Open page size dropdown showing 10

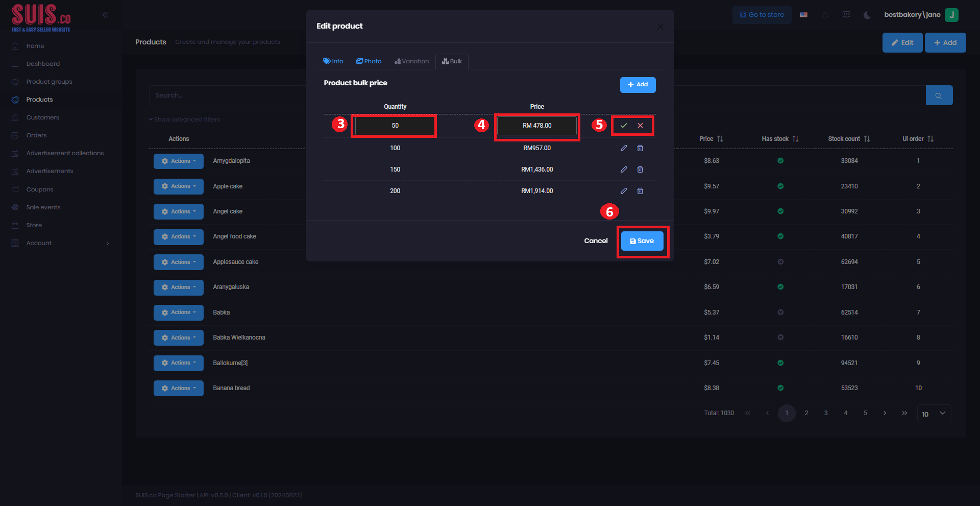[934, 414]
